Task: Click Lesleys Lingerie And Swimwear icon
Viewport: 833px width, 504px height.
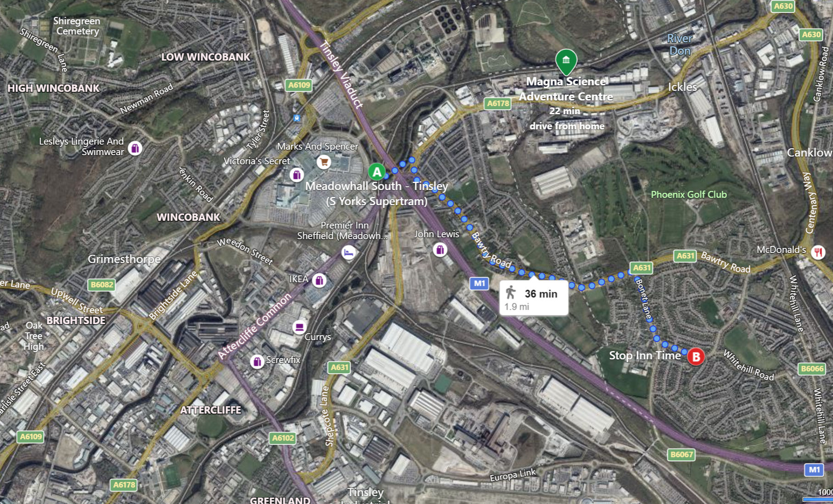Action: coord(135,148)
